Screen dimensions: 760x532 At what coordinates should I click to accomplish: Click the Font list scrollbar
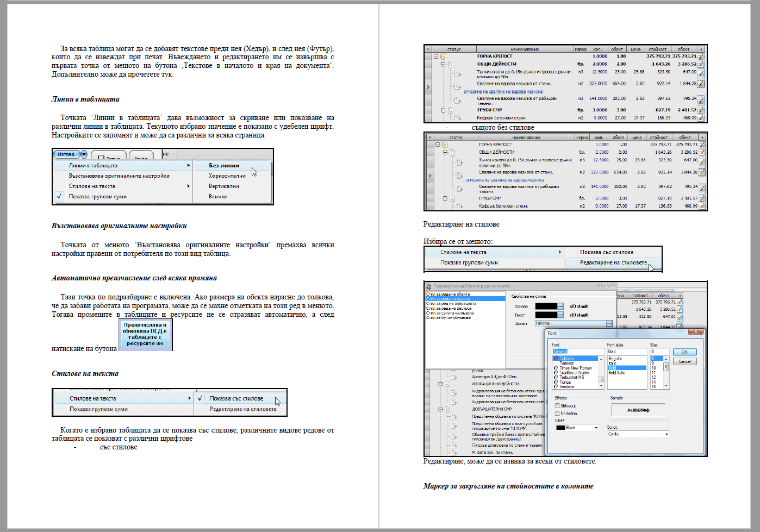pyautogui.click(x=601, y=372)
